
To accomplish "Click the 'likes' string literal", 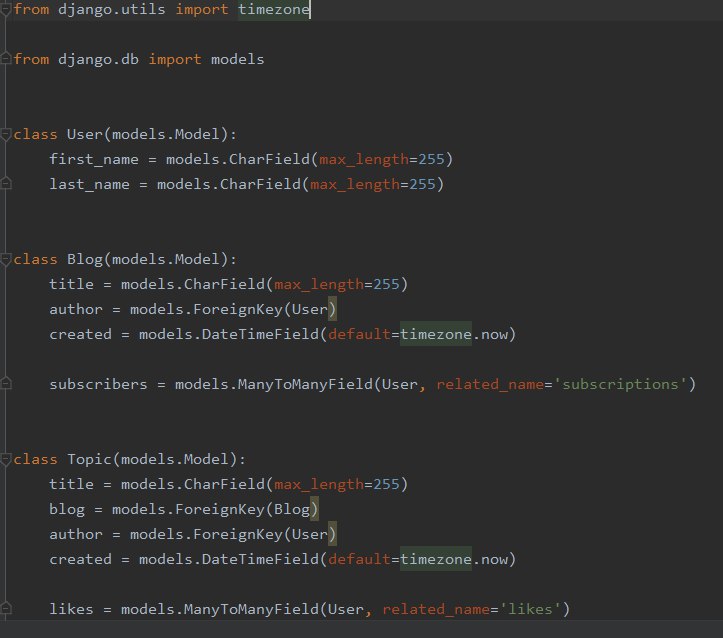I will pos(530,609).
